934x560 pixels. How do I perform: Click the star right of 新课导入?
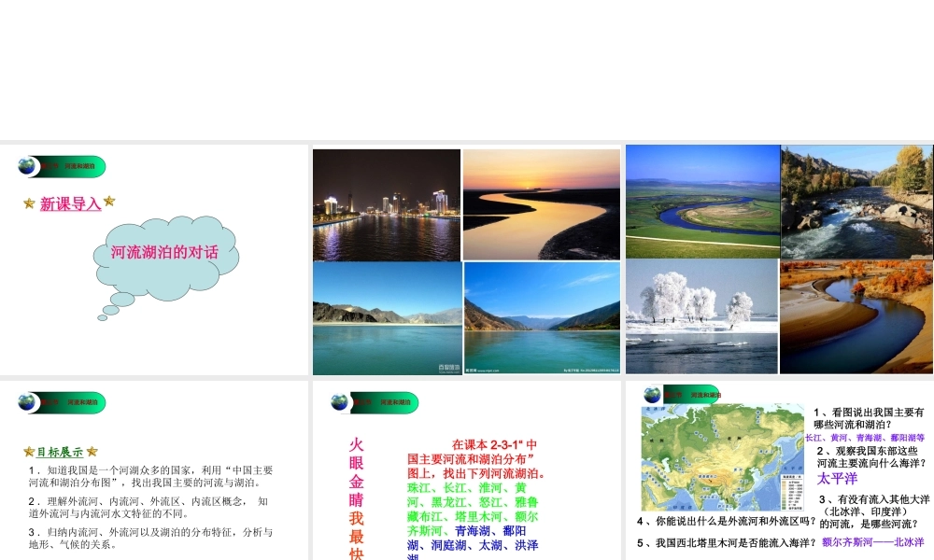(x=109, y=202)
